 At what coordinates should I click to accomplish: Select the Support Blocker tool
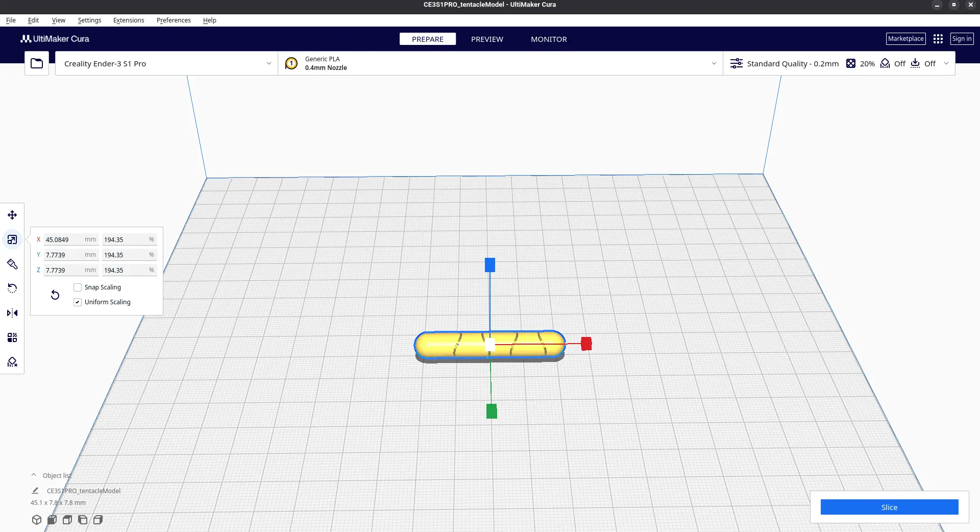point(12,361)
